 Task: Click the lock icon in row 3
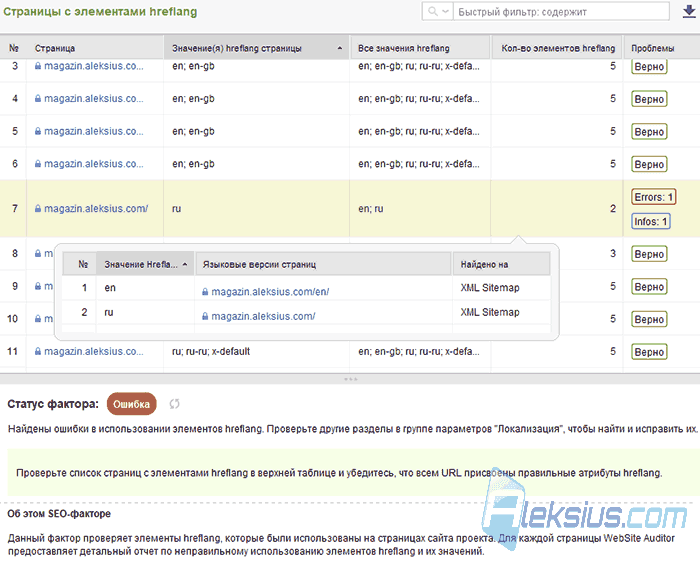click(38, 66)
